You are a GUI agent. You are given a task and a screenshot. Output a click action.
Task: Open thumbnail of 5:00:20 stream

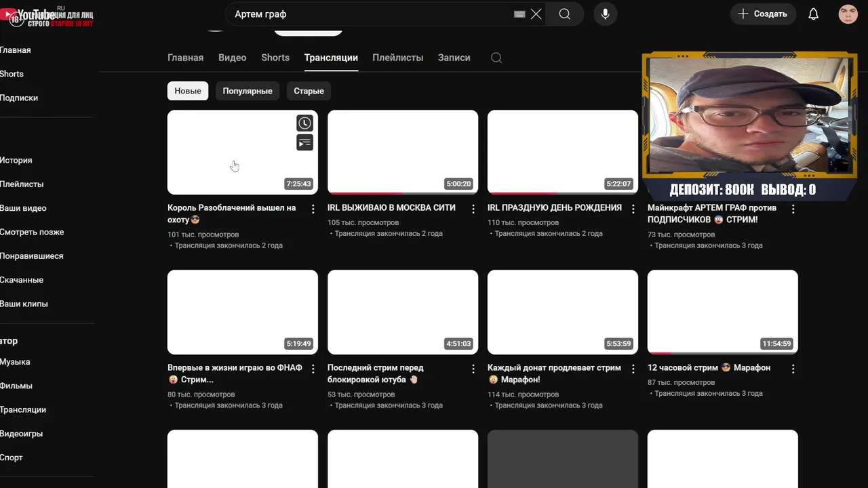403,152
